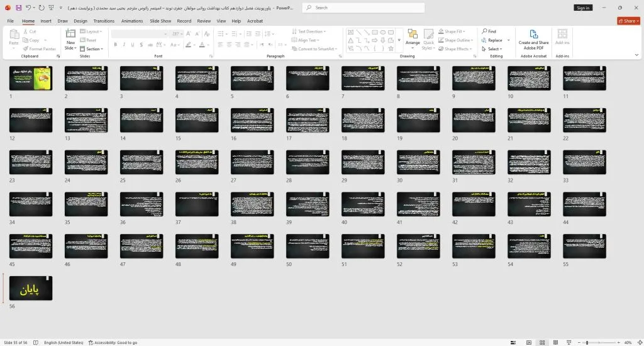Toggle Strikethrough formatting
Screen dimensions: 644x346
tap(150, 45)
